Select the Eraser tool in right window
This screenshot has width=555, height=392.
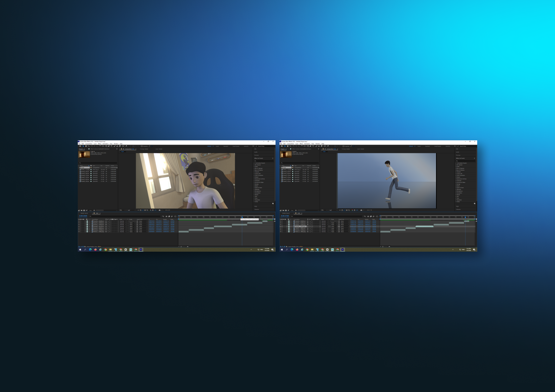pyautogui.click(x=322, y=146)
